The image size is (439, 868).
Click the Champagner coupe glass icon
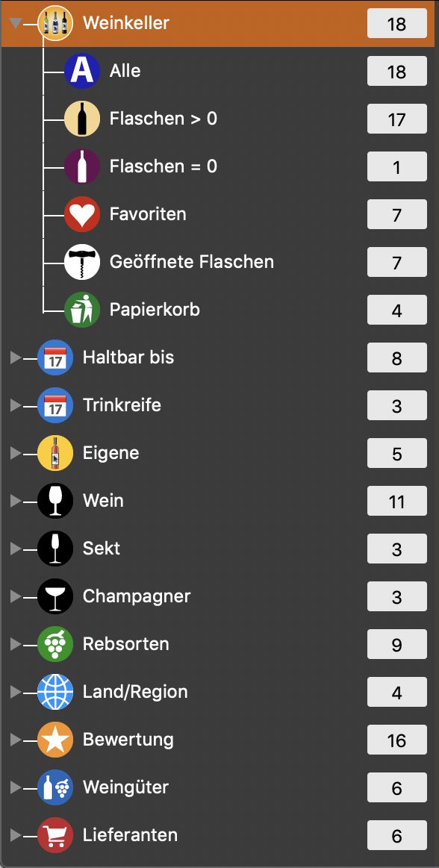[x=55, y=596]
